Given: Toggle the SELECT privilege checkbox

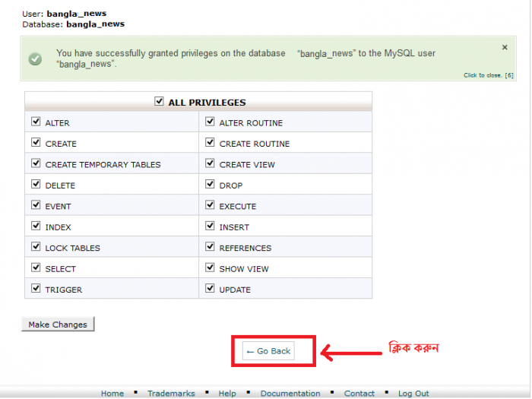Looking at the screenshot, I should tap(36, 268).
